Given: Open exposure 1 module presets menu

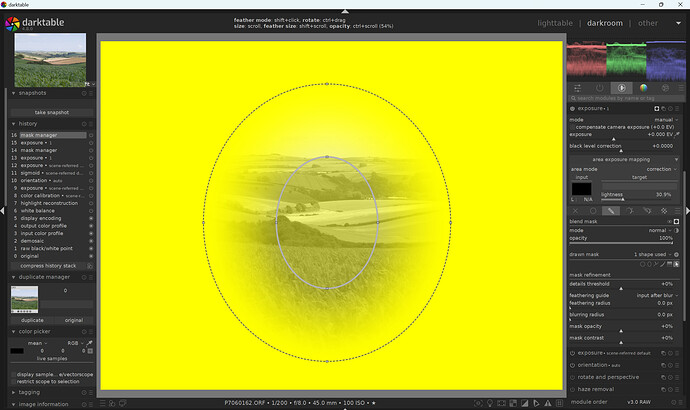Looking at the screenshot, I should (x=677, y=109).
